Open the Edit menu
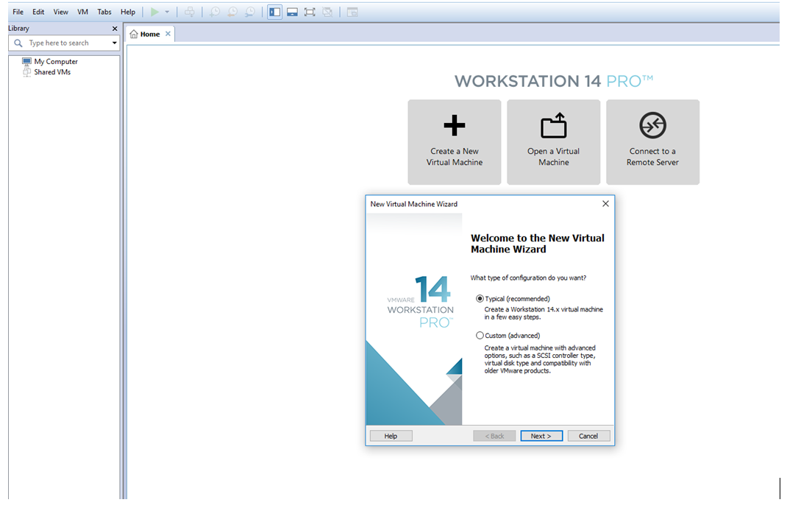 point(38,12)
